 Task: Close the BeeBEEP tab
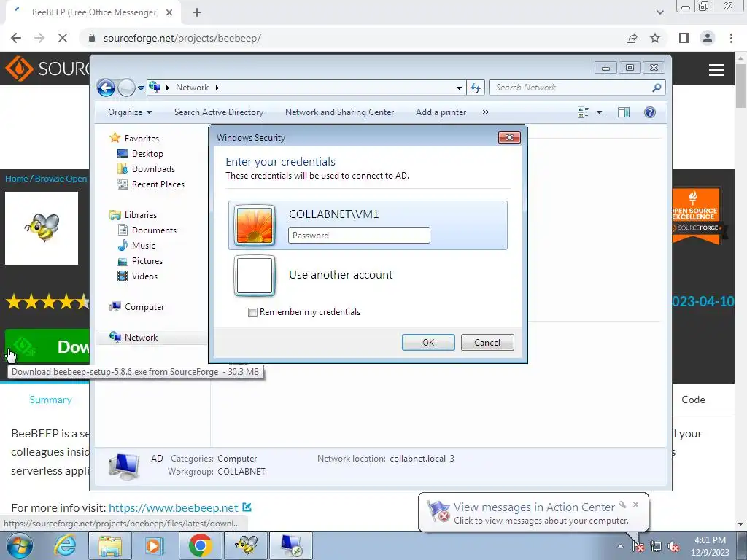[169, 13]
